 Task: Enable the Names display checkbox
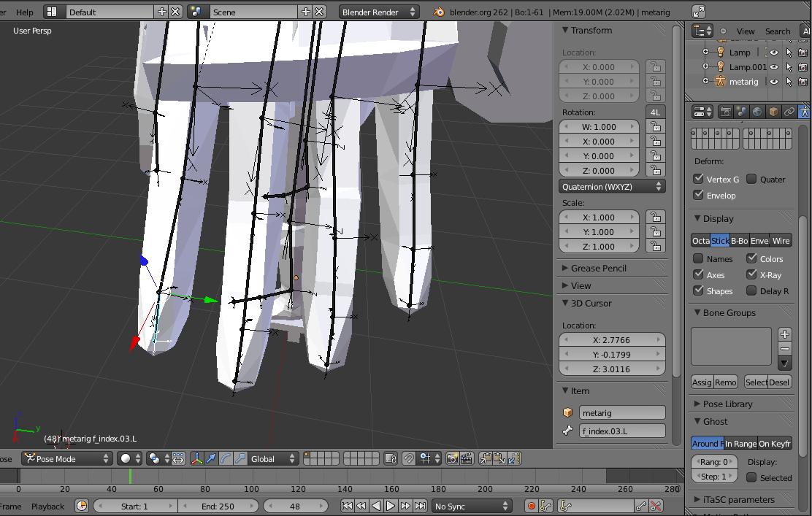click(x=698, y=258)
